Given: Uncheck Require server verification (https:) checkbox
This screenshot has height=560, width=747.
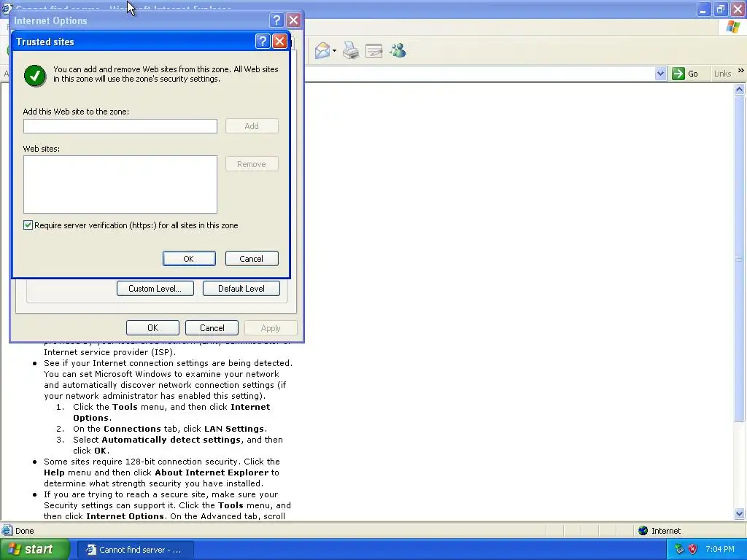Looking at the screenshot, I should click(x=28, y=225).
